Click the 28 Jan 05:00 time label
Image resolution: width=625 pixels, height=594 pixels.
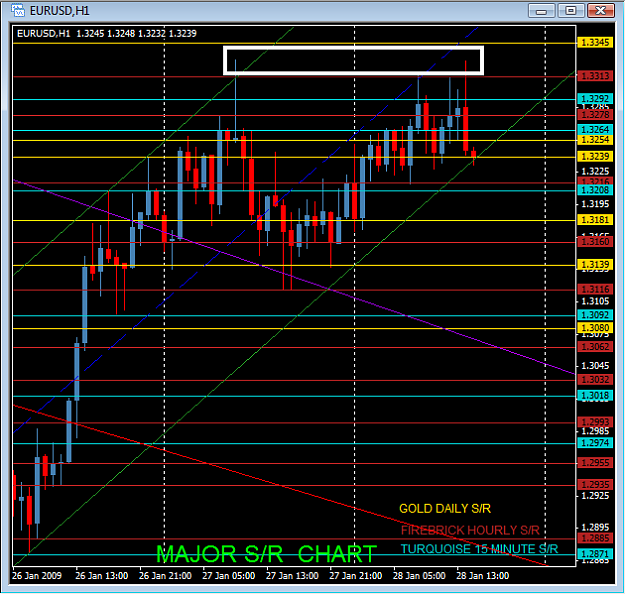[x=419, y=576]
